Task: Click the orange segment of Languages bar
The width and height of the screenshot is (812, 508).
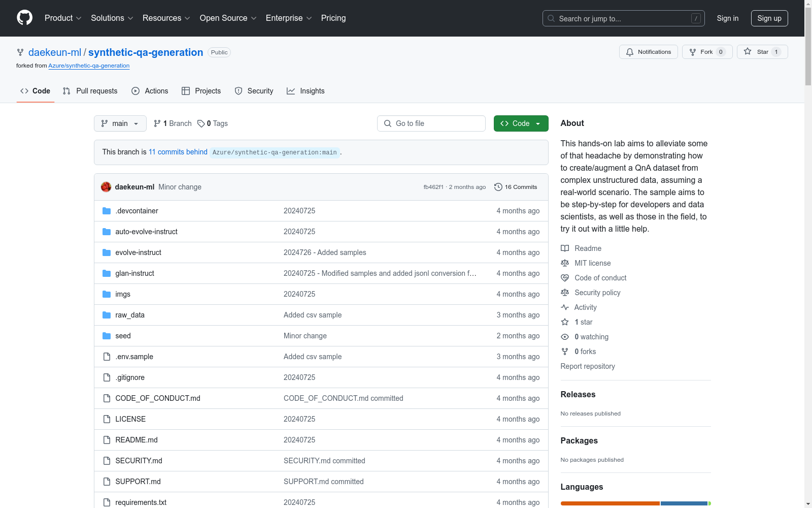Action: pos(610,503)
